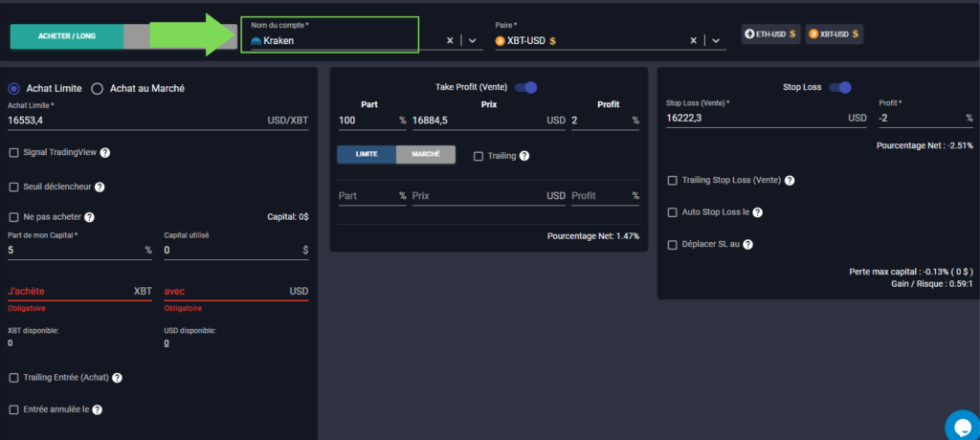
Task: Select the Achat Limite radio option
Action: [13, 89]
